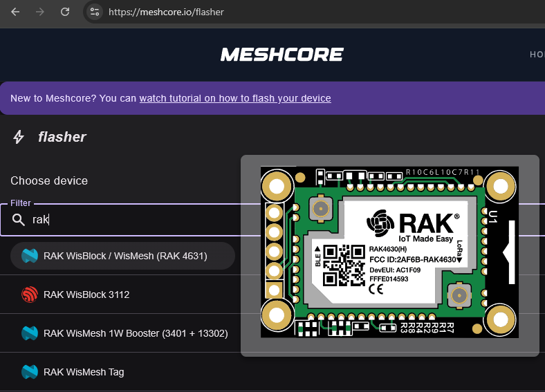
Task: Open the flashing tutorial link
Action: coord(235,98)
